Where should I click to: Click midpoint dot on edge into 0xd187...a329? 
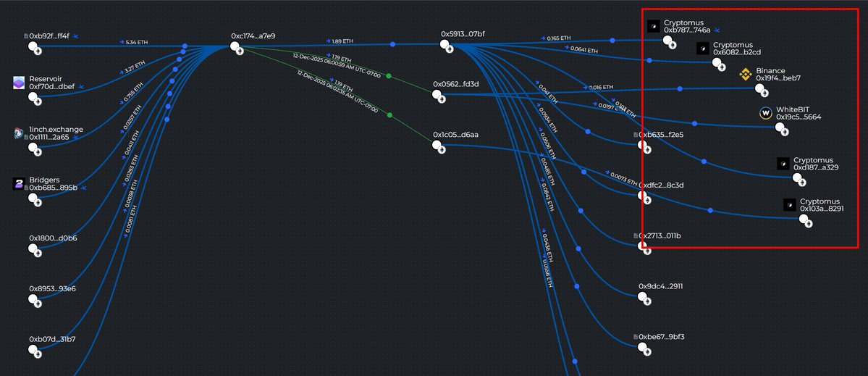[x=704, y=162]
